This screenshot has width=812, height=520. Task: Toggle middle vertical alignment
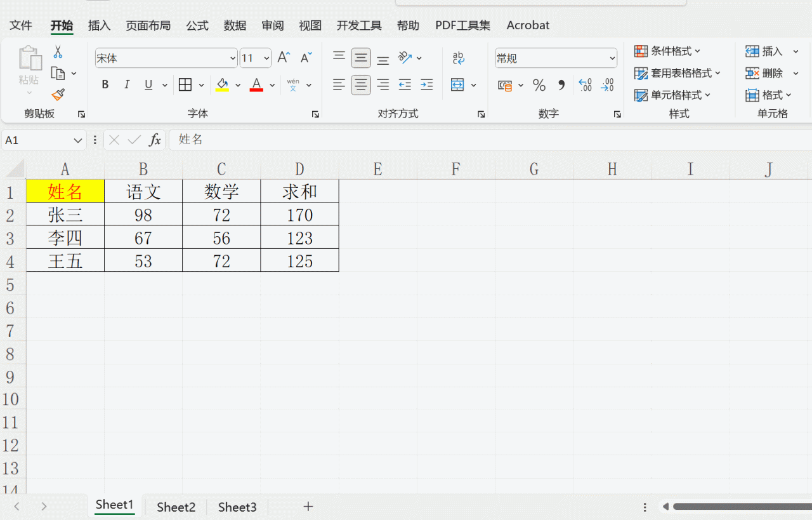tap(361, 58)
